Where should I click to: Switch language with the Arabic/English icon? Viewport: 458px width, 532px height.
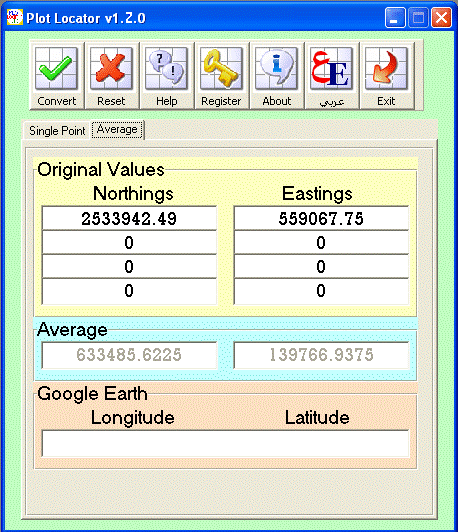pyautogui.click(x=331, y=69)
